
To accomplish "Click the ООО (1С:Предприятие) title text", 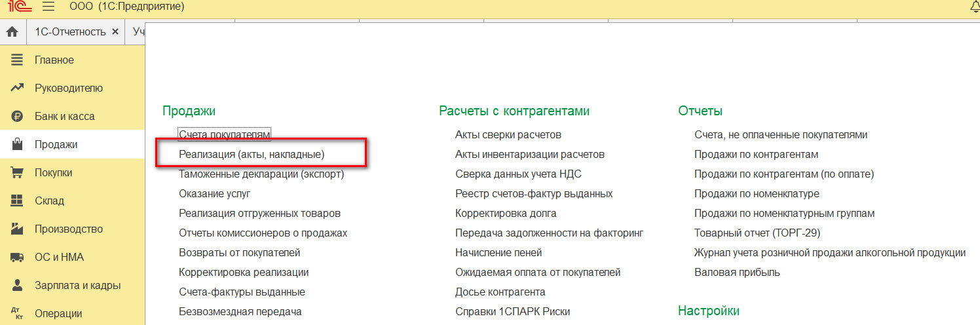I will [127, 8].
